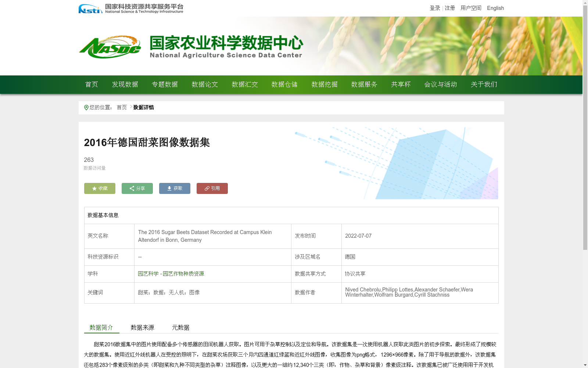Open 发现数据 menu item
Viewport: 588px width, 368px height.
coord(125,85)
